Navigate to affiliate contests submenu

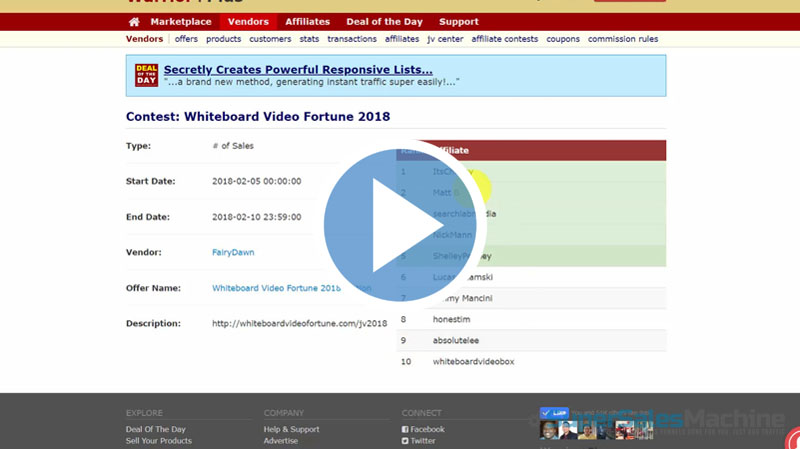pos(505,39)
